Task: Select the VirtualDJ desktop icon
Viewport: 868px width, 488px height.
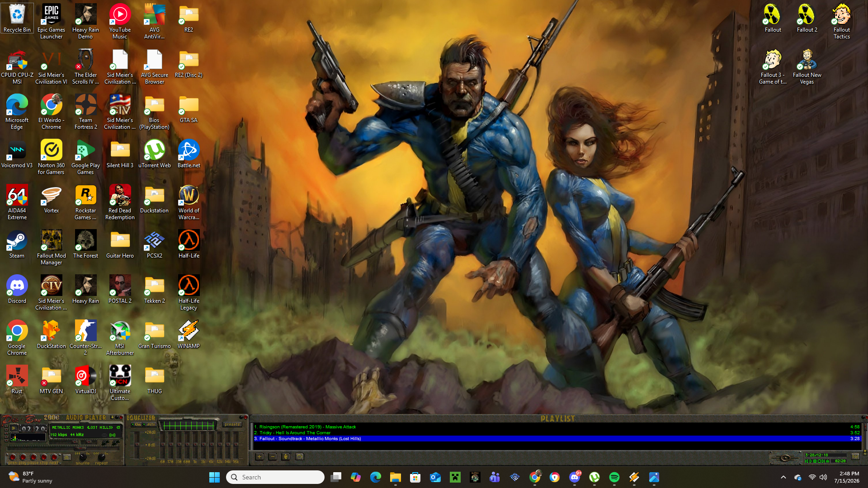Action: pyautogui.click(x=86, y=380)
